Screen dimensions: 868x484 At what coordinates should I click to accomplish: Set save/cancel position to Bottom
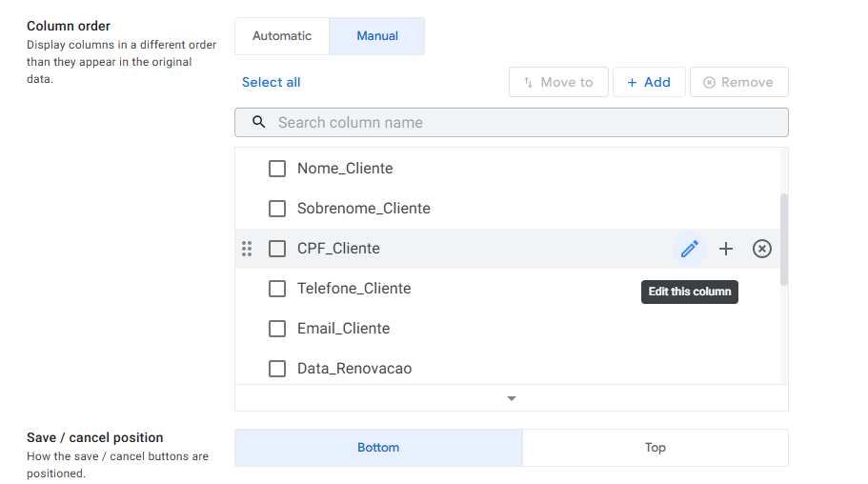(x=378, y=448)
